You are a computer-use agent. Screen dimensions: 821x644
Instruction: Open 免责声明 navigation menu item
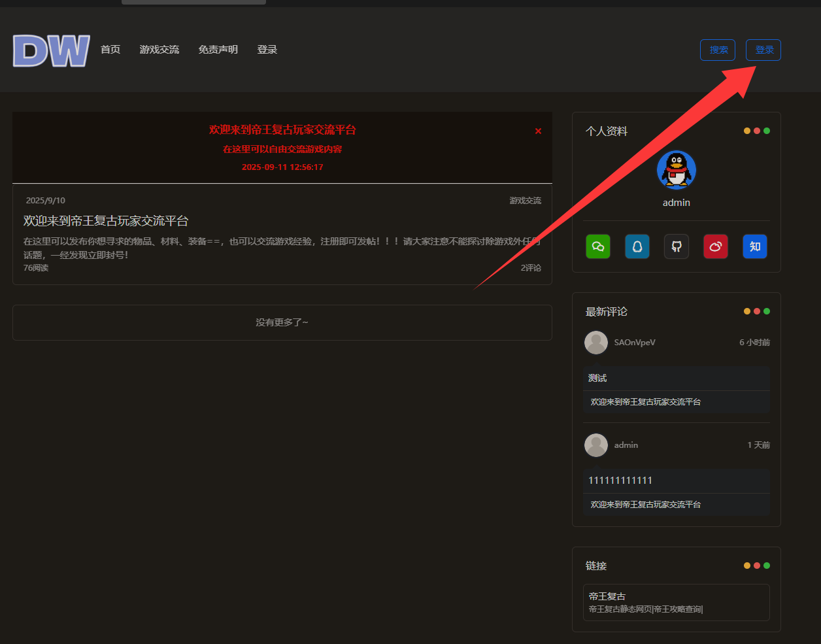click(218, 50)
